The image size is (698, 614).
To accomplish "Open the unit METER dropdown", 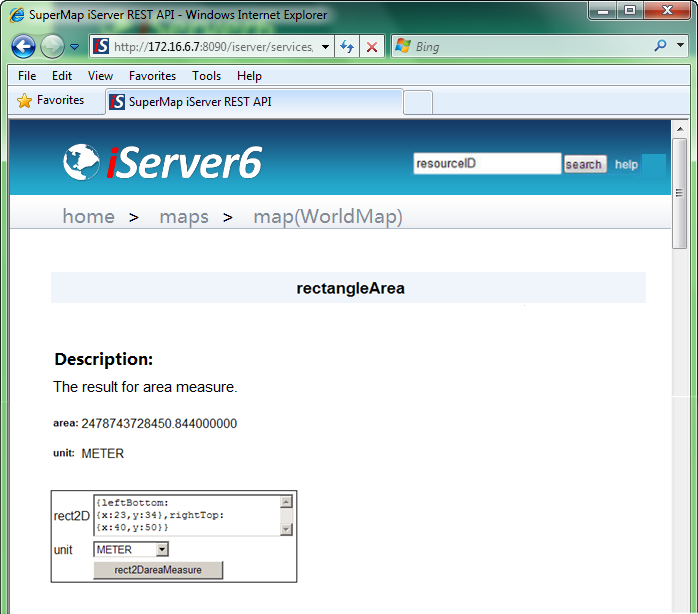I will [162, 549].
